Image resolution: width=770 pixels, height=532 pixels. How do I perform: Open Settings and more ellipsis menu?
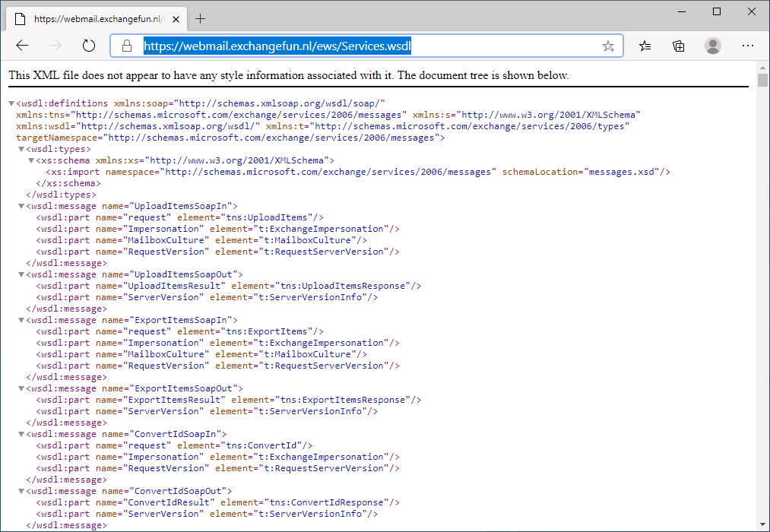[x=748, y=46]
